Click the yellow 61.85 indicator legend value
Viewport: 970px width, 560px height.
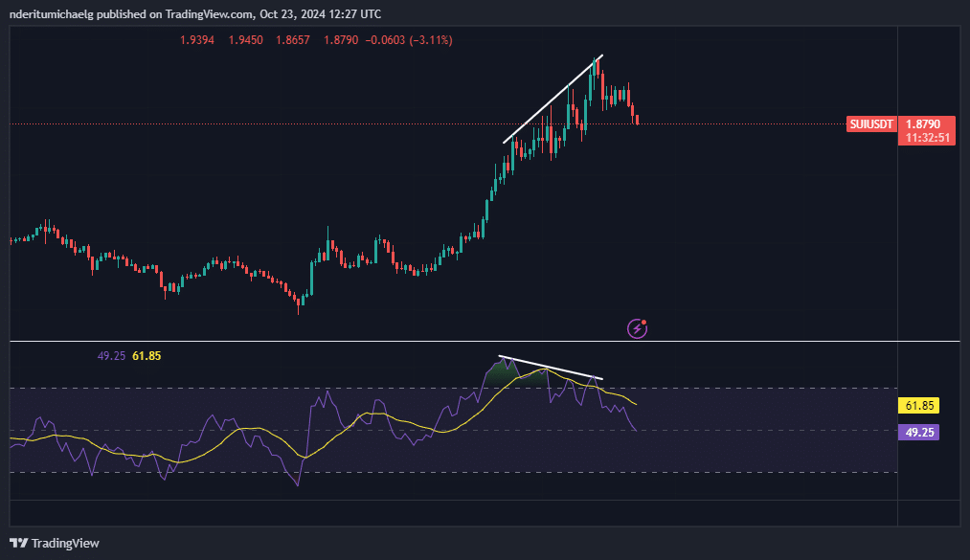tap(147, 356)
